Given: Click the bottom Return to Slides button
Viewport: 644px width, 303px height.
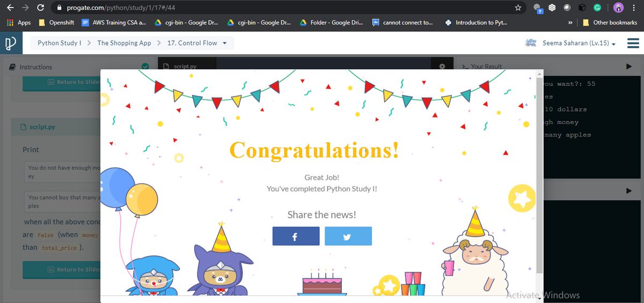Looking at the screenshot, I should tap(62, 269).
